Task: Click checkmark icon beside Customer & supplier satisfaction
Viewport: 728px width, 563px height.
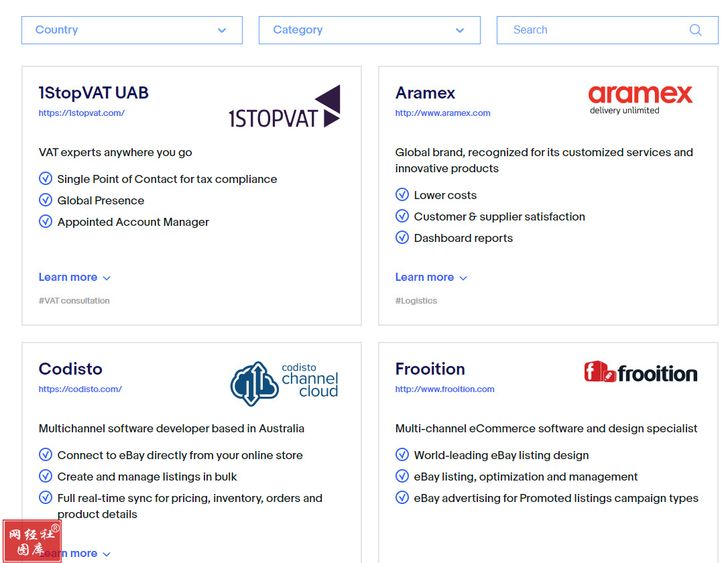Action: tap(402, 216)
